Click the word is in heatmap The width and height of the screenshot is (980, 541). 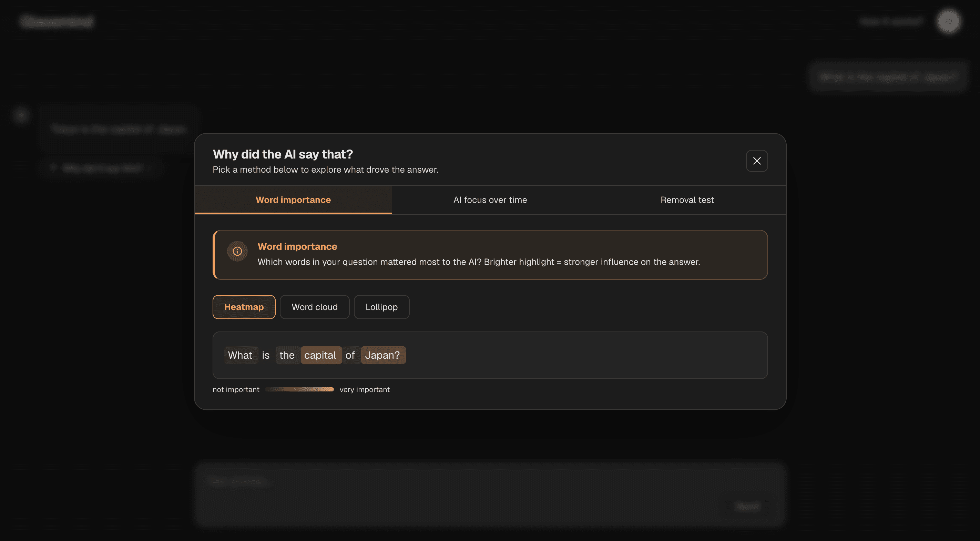pos(266,355)
